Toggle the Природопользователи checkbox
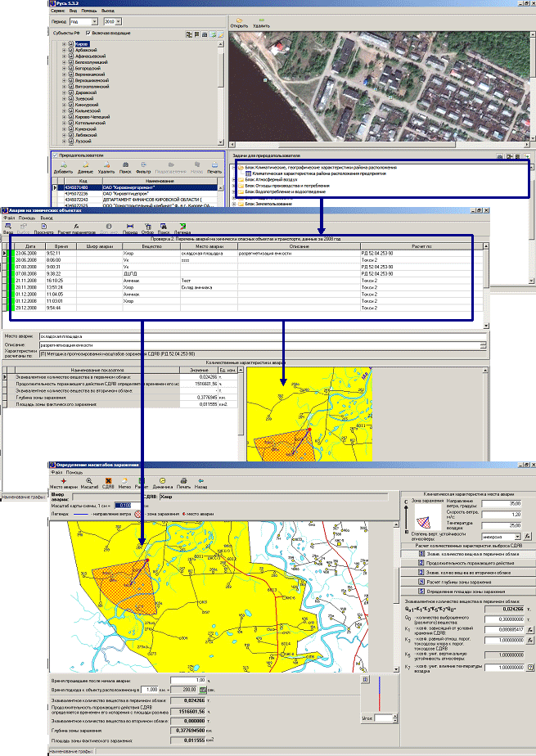 click(x=54, y=155)
